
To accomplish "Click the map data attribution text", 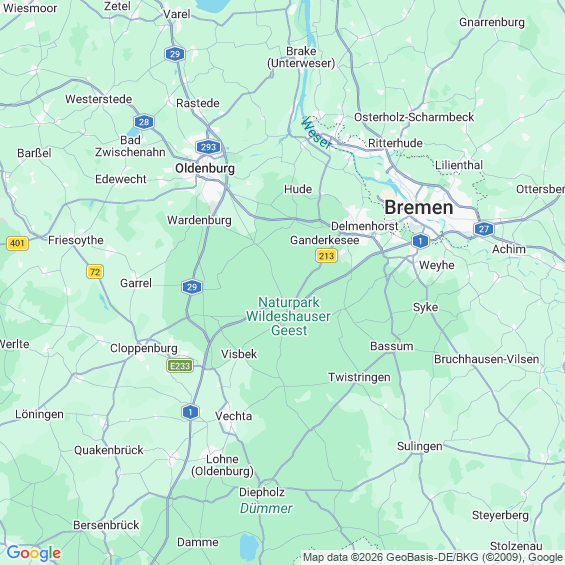I will click(433, 557).
